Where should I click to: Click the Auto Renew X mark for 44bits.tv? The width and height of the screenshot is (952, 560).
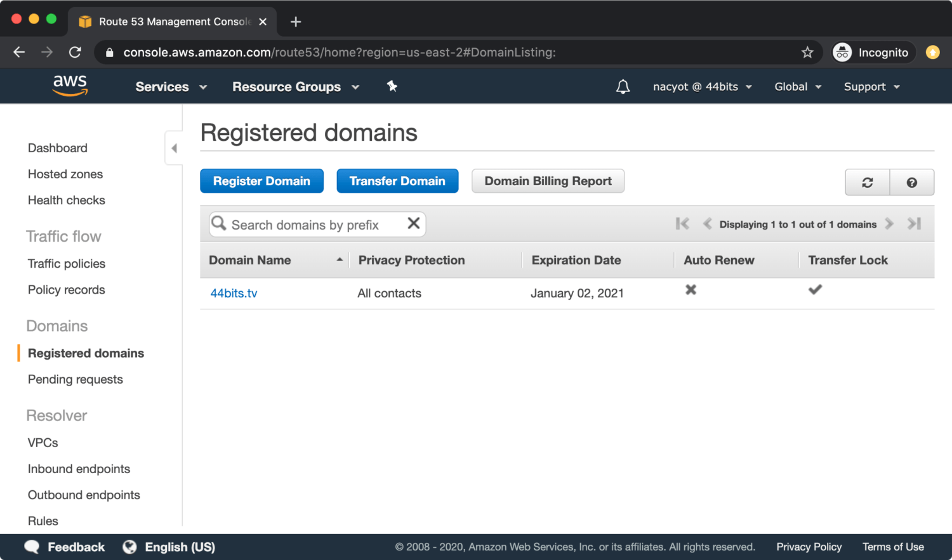pos(691,290)
